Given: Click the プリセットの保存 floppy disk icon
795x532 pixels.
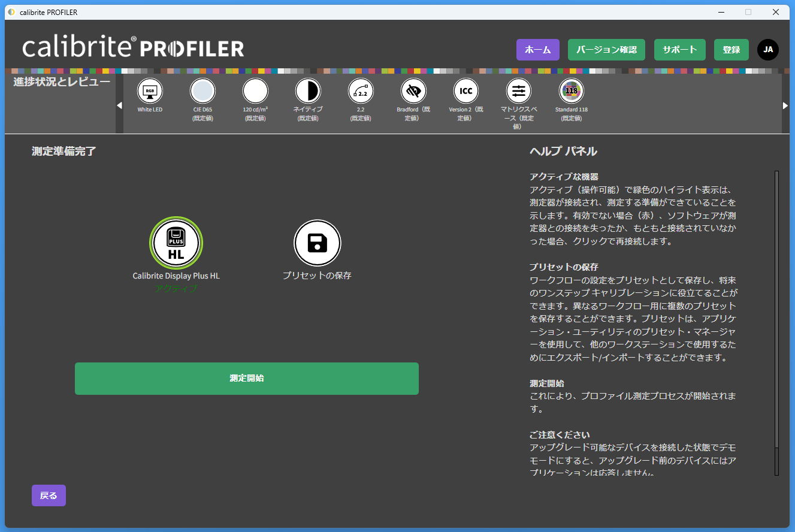Looking at the screenshot, I should pyautogui.click(x=318, y=243).
